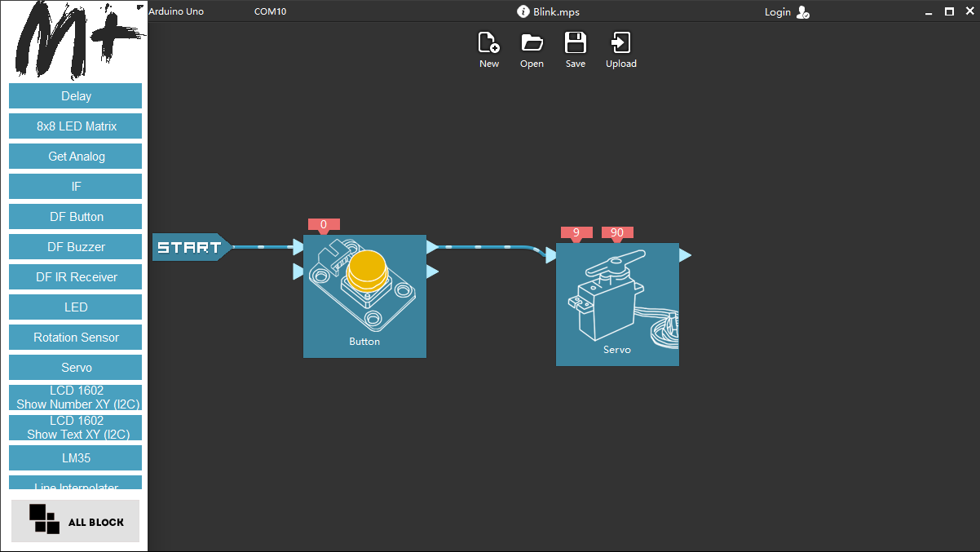Viewport: 980px width, 552px height.
Task: Pick the LED block
Action: click(76, 307)
